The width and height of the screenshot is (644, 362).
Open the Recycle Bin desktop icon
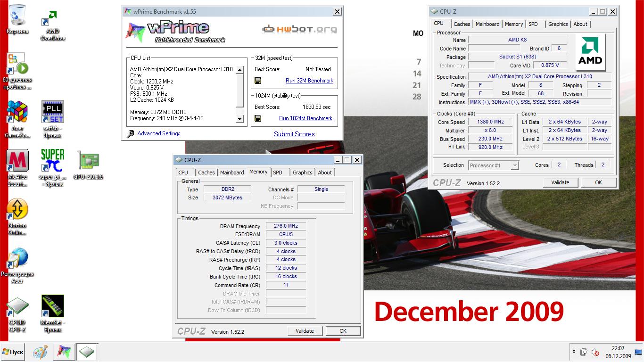coord(17,19)
